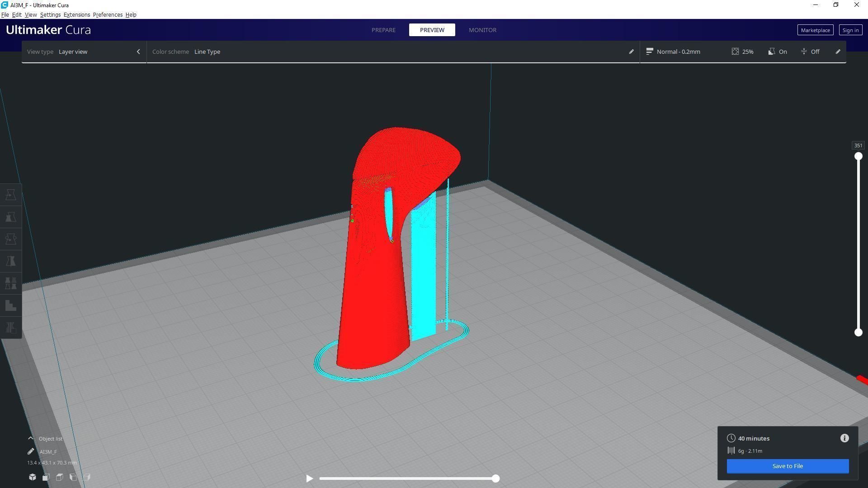Image resolution: width=868 pixels, height=488 pixels.
Task: Select the Rotate tool in left toolbar
Action: click(x=11, y=239)
